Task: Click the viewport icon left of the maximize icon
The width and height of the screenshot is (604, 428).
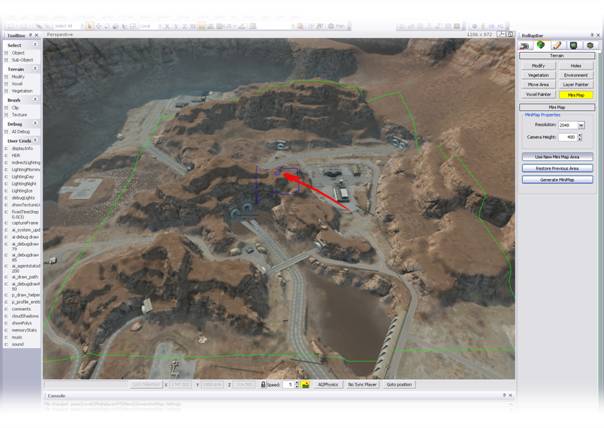Action: 501,34
